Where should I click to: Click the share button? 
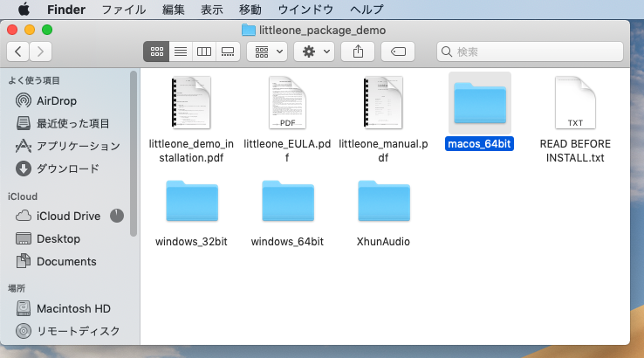(x=358, y=52)
